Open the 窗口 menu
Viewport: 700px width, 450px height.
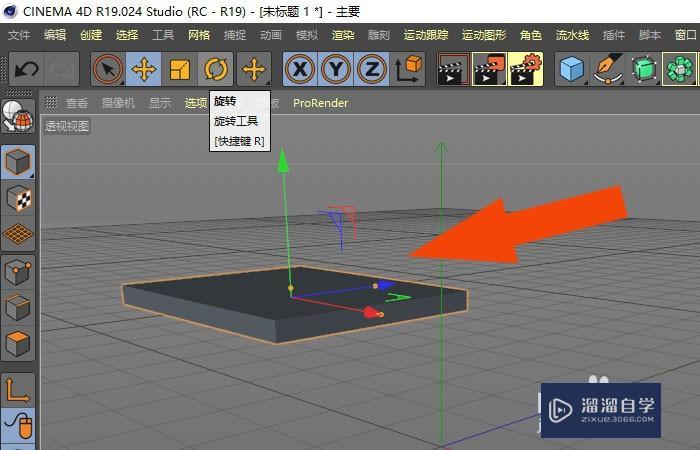[x=686, y=35]
